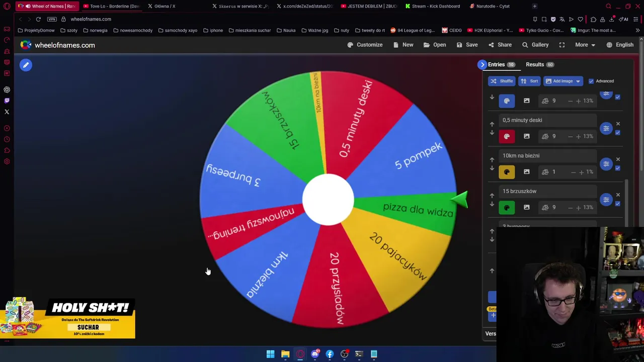Open the wheel Gallery
This screenshot has height=362, width=644.
[535, 45]
